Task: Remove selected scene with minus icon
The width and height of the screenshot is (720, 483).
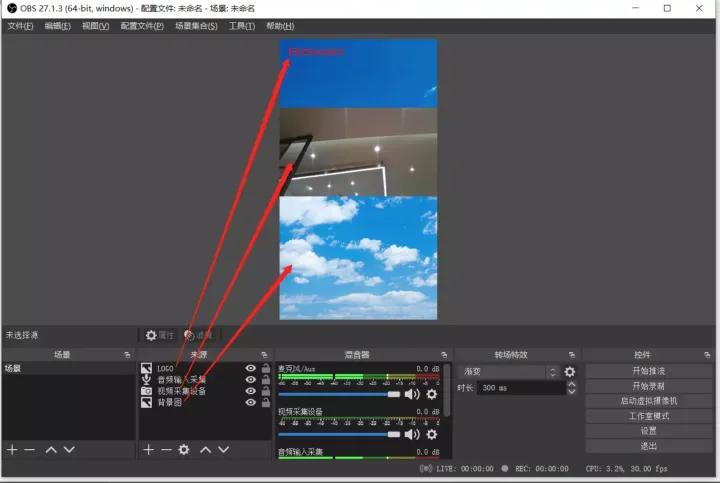Action: coord(30,450)
